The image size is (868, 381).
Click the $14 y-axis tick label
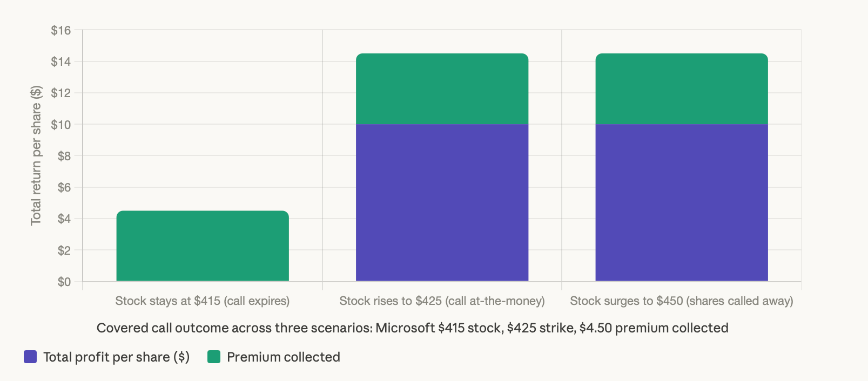61,62
